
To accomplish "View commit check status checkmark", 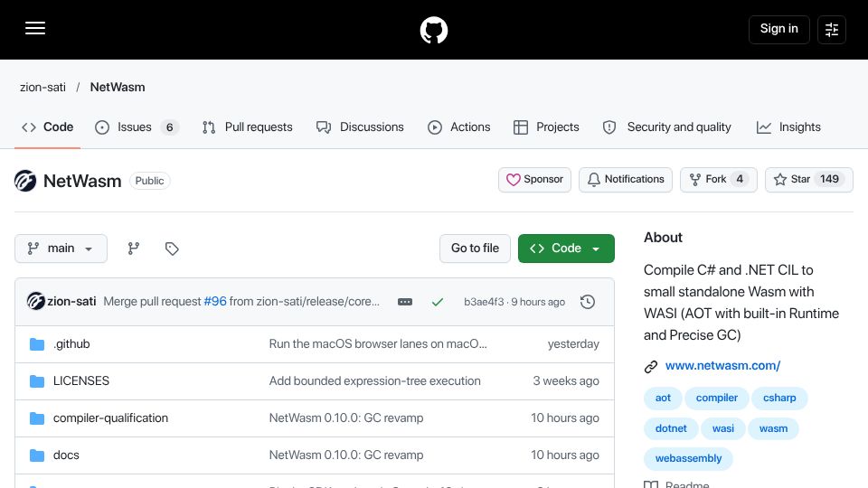I will coord(438,302).
